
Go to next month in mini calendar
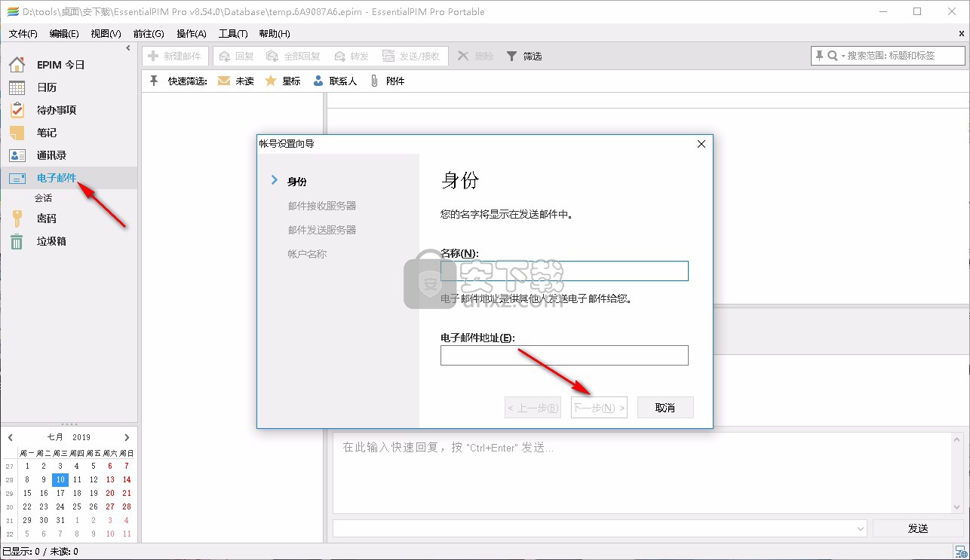pyautogui.click(x=127, y=437)
